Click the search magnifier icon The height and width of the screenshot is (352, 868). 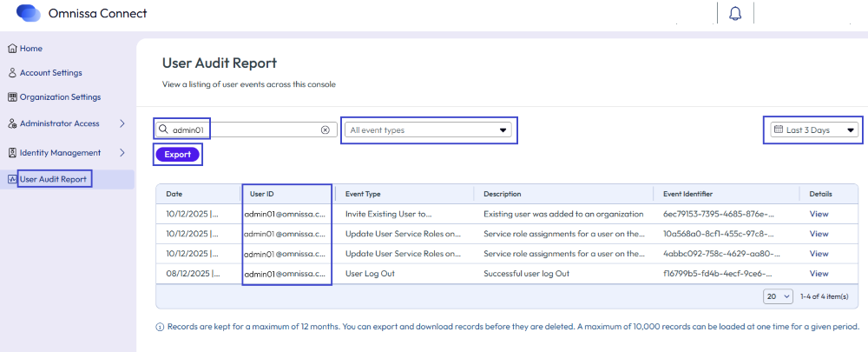tap(163, 130)
